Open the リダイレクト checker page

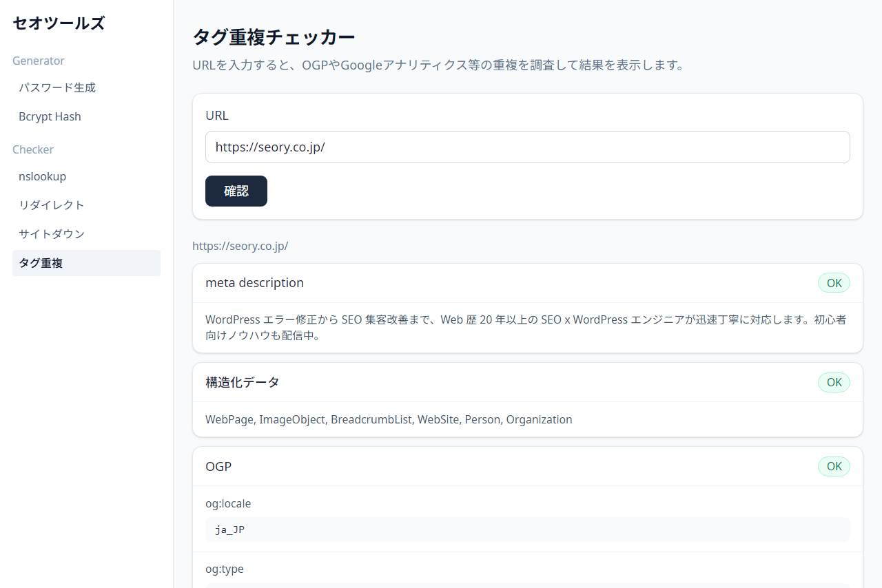pyautogui.click(x=52, y=205)
